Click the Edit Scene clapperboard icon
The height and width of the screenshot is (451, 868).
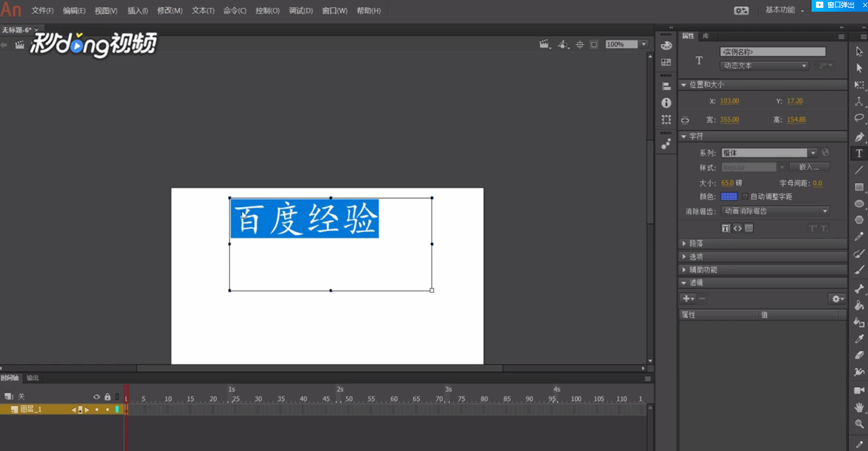[x=545, y=44]
